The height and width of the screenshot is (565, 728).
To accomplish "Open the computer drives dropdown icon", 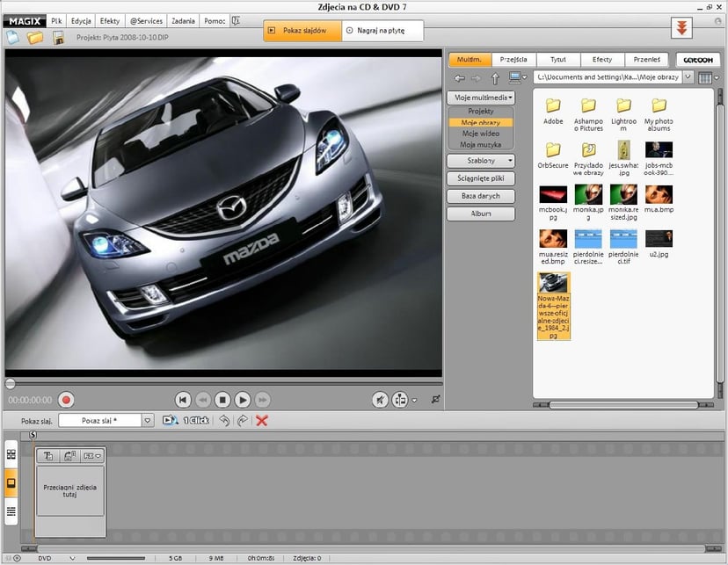I will pos(517,77).
